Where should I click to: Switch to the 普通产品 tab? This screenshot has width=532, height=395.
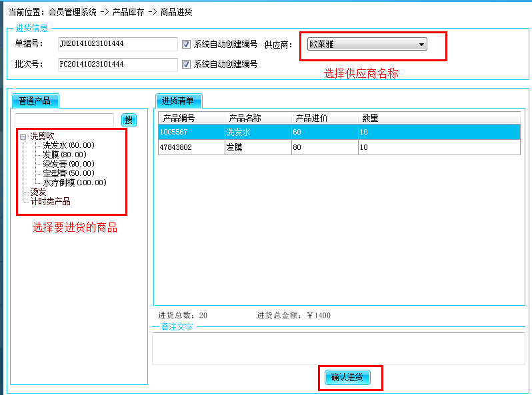click(x=34, y=101)
